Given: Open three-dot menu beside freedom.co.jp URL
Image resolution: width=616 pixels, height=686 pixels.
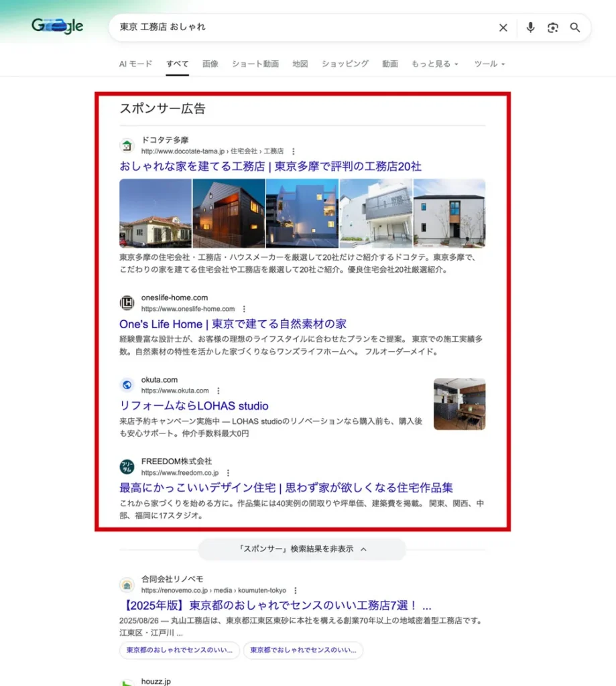Looking at the screenshot, I should 228,473.
